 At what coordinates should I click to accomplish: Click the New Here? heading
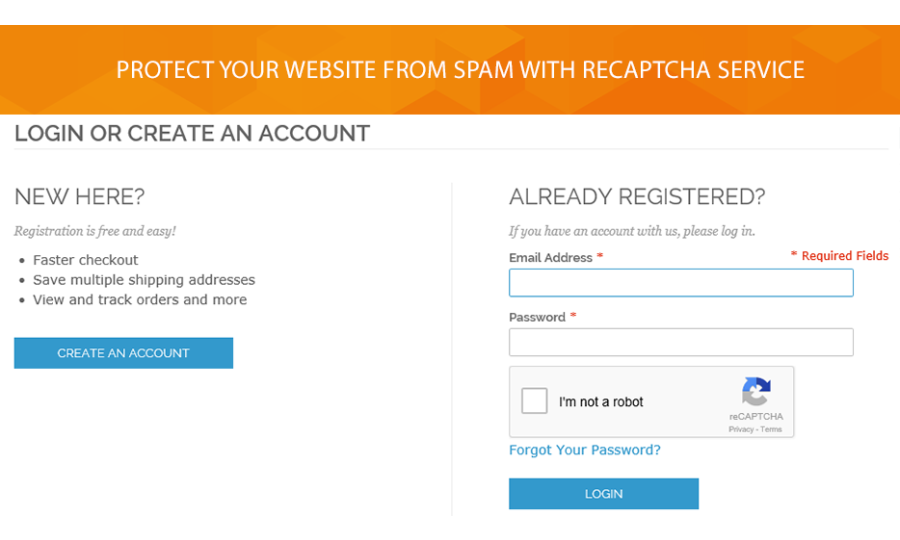(79, 196)
